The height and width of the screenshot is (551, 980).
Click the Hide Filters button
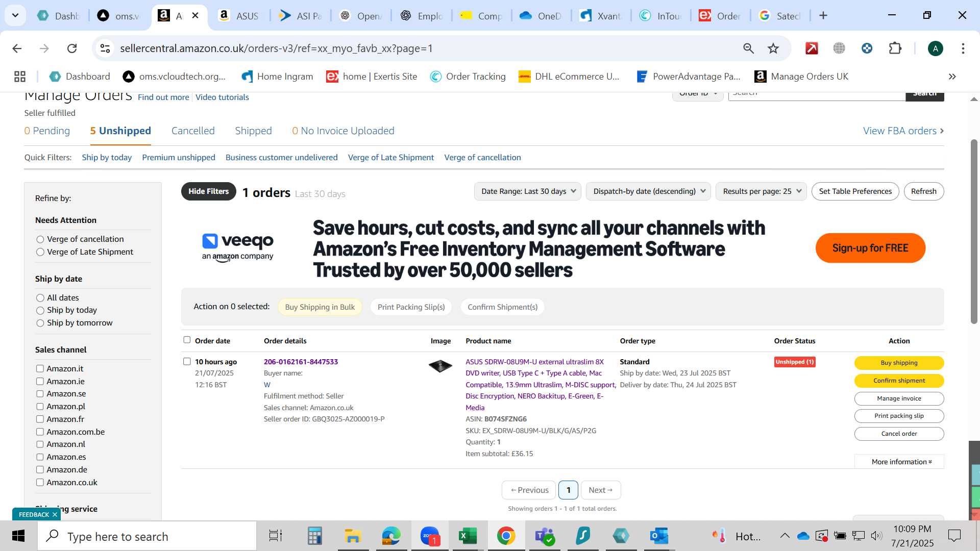[x=208, y=191]
